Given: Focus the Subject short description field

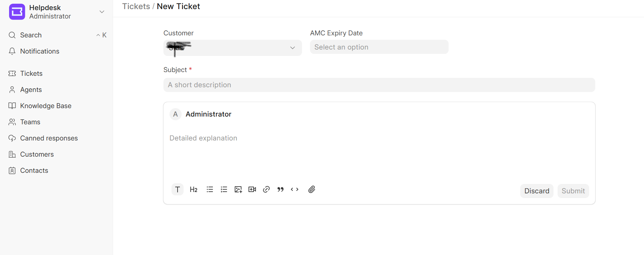Looking at the screenshot, I should [379, 85].
